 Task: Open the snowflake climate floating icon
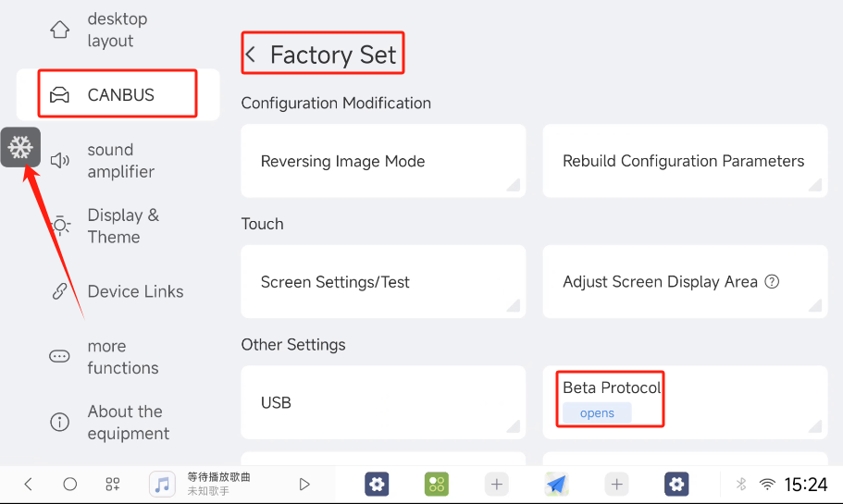coord(20,147)
